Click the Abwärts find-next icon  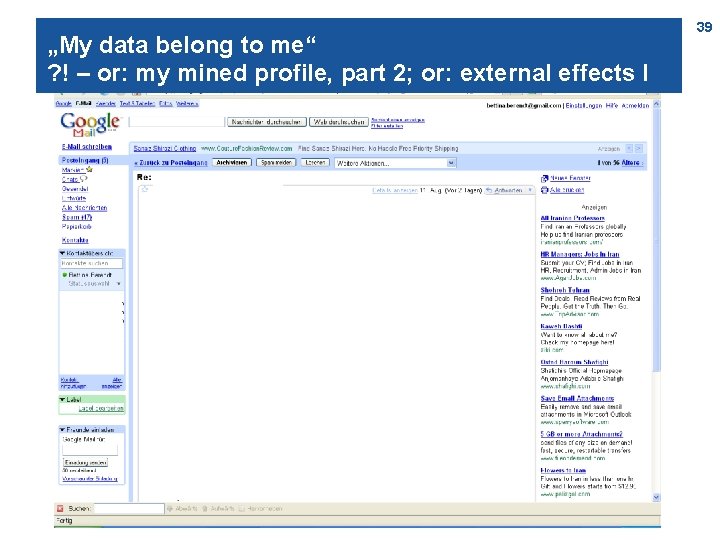coord(169,508)
